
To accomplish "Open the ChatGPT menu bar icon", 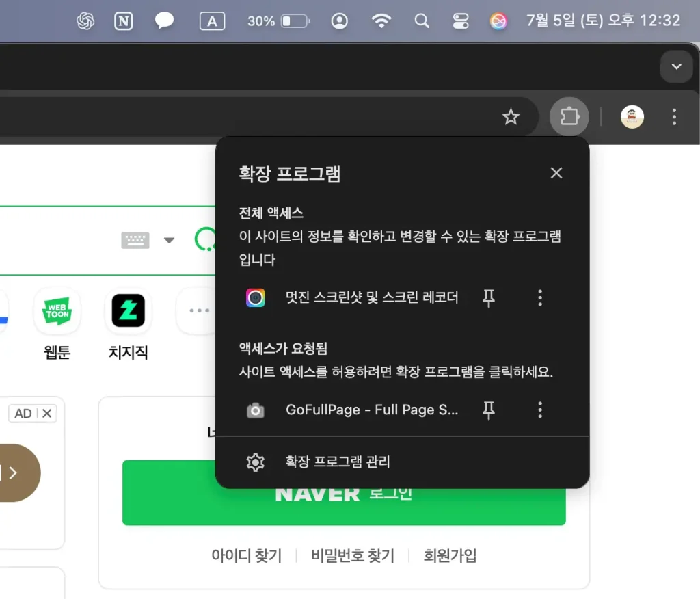I will [85, 21].
